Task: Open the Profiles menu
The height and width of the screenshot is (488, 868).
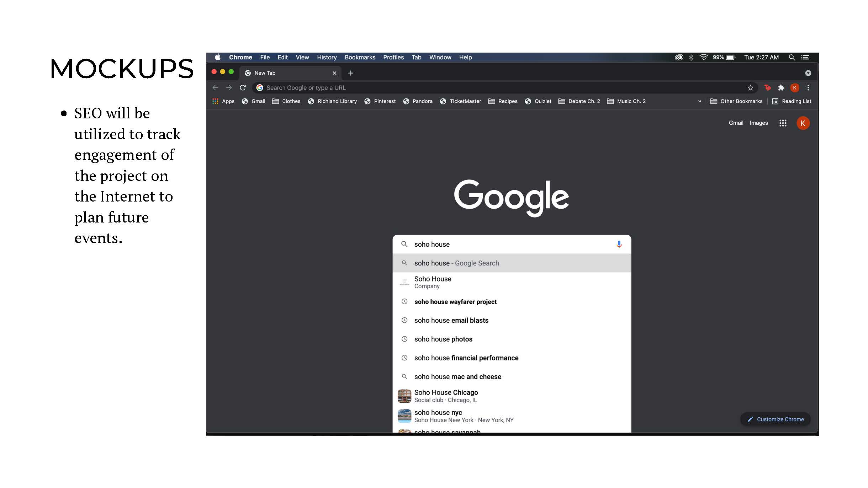Action: click(393, 57)
